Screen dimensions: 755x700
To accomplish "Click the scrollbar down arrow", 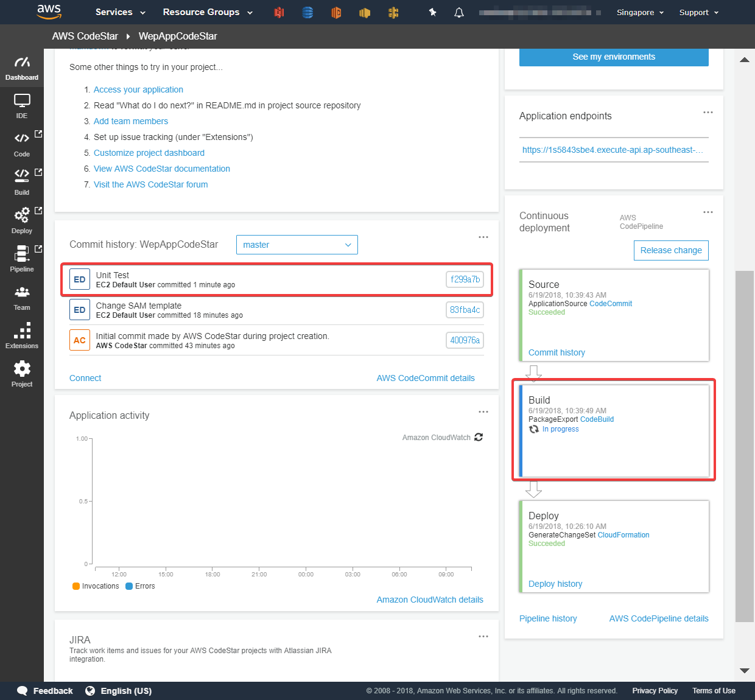I will pos(744,670).
